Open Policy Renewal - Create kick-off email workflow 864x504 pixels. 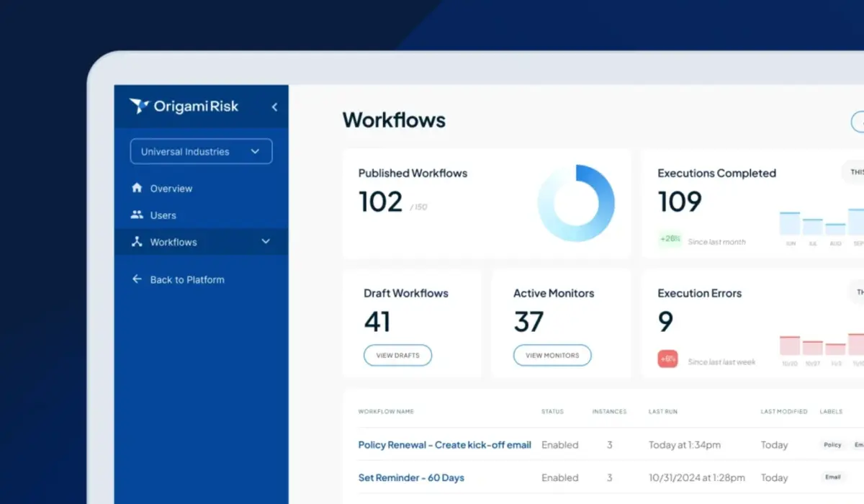444,445
